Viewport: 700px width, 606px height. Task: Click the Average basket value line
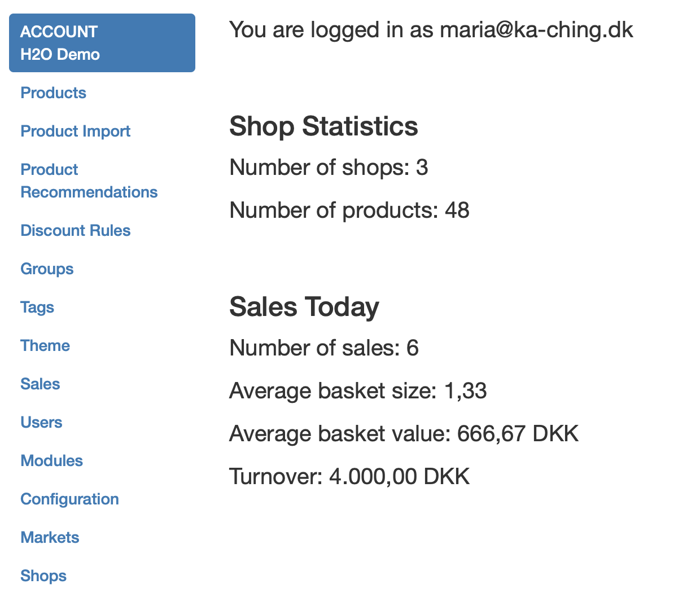(x=404, y=433)
